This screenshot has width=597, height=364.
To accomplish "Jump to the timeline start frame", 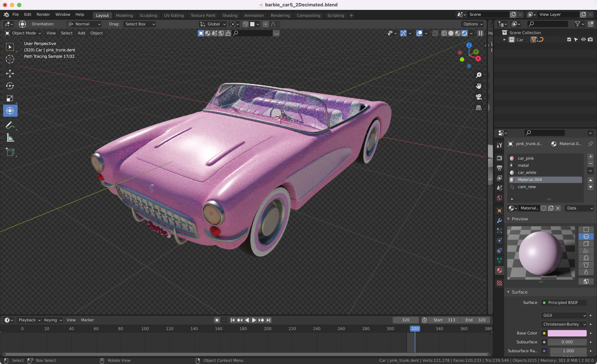I will [233, 320].
